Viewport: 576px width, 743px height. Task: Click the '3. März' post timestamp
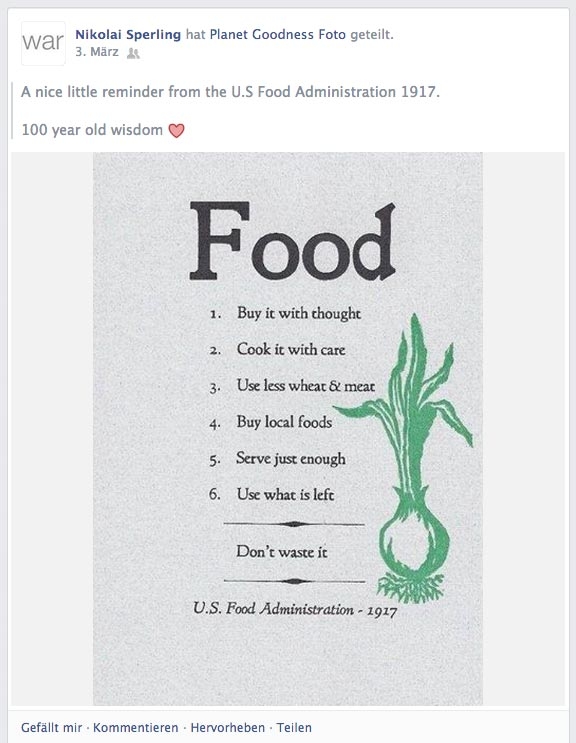point(97,52)
